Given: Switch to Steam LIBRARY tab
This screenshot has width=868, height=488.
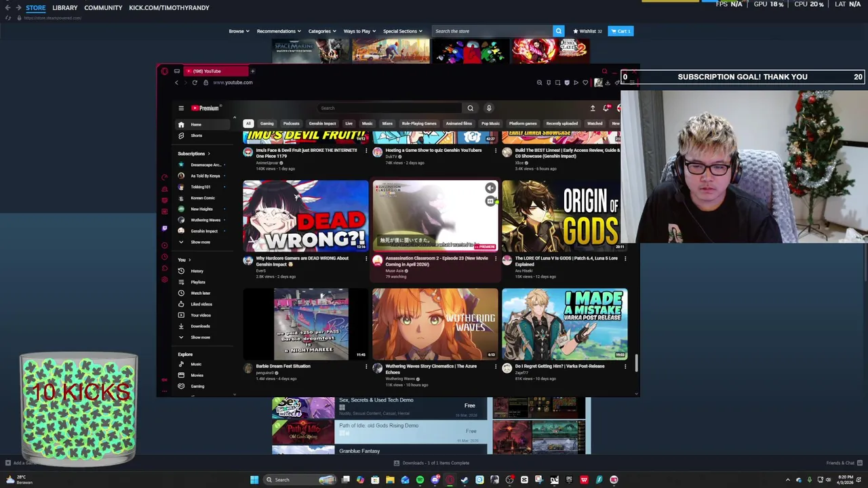Looking at the screenshot, I should click(65, 7).
